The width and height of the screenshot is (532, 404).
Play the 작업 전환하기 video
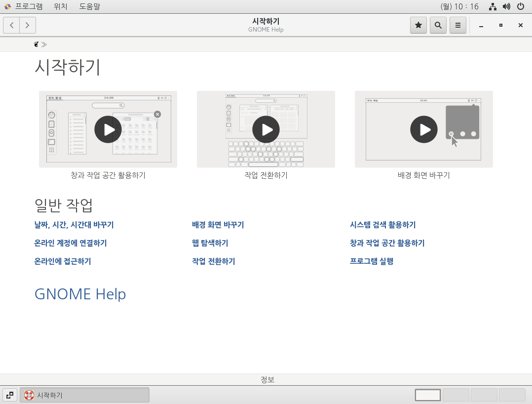[266, 129]
